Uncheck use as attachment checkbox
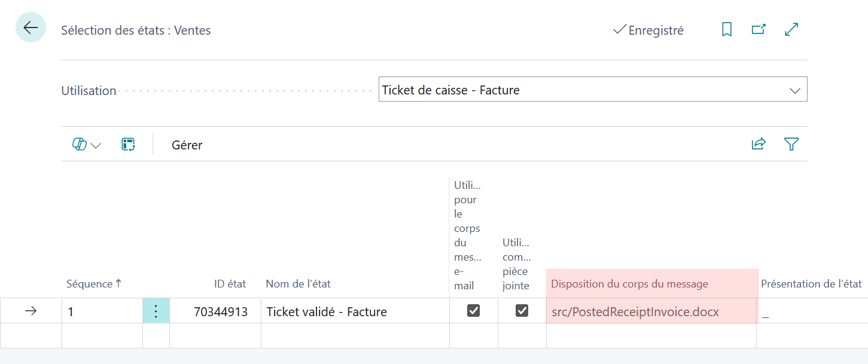Image resolution: width=868 pixels, height=364 pixels. 522,311
